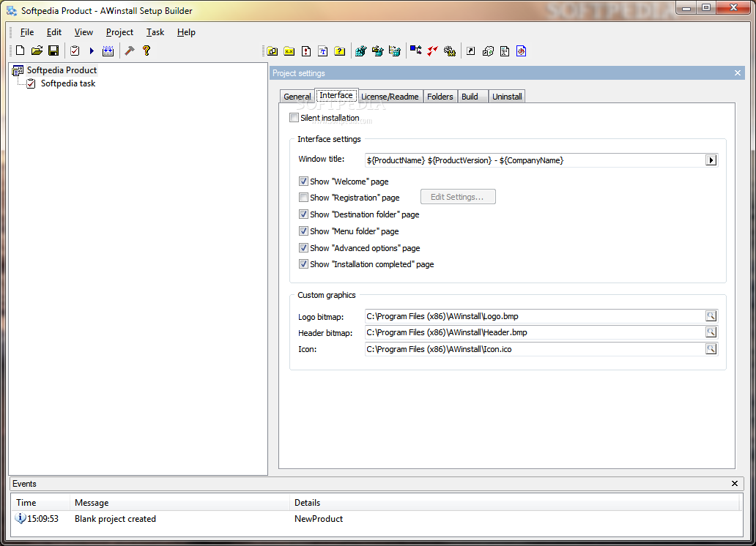Viewport: 756px width, 546px height.
Task: Switch to the Folders tab
Action: [440, 97]
